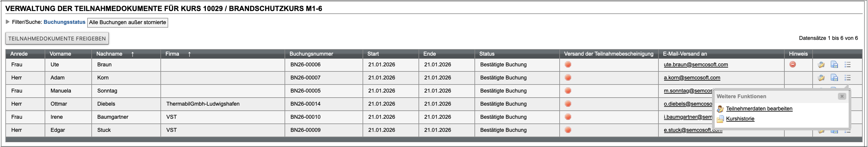Select Teilnehmerdaten bearbeiten in popup
The height and width of the screenshot is (147, 868).
tap(759, 109)
